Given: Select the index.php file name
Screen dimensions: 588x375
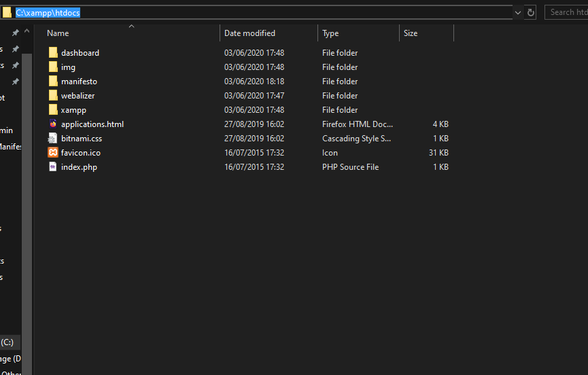Looking at the screenshot, I should (x=79, y=167).
